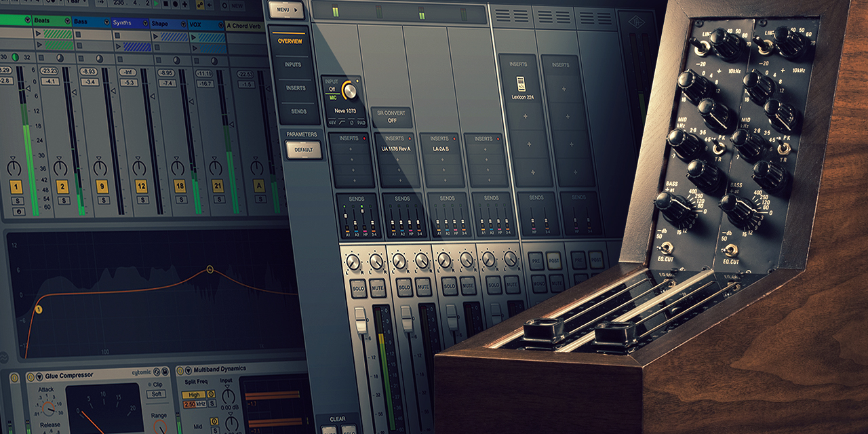The image size is (868, 434).
Task: Fold the Glue Compressor device with its triangle
Action: pos(39,377)
